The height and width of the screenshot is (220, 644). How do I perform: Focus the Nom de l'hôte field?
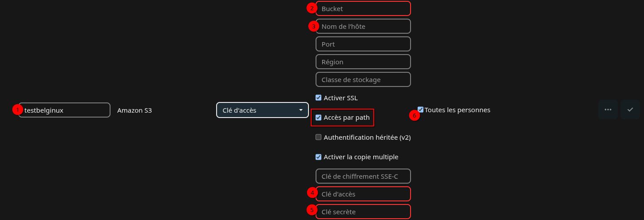(363, 26)
